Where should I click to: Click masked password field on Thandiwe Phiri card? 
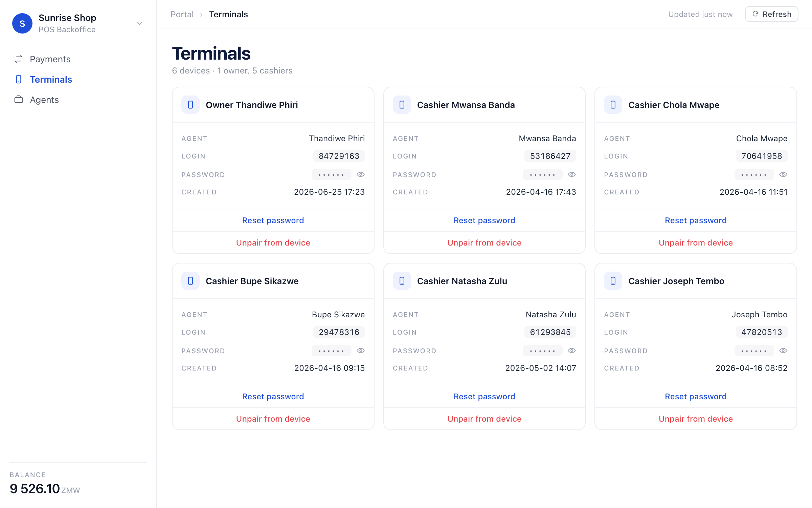coord(332,174)
